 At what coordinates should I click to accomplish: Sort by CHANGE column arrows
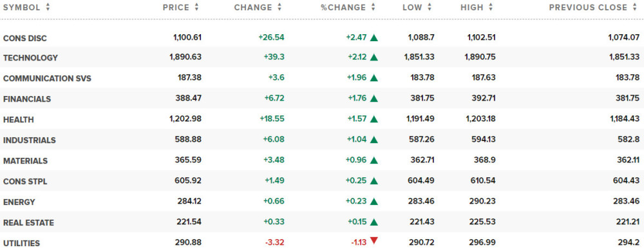click(279, 7)
